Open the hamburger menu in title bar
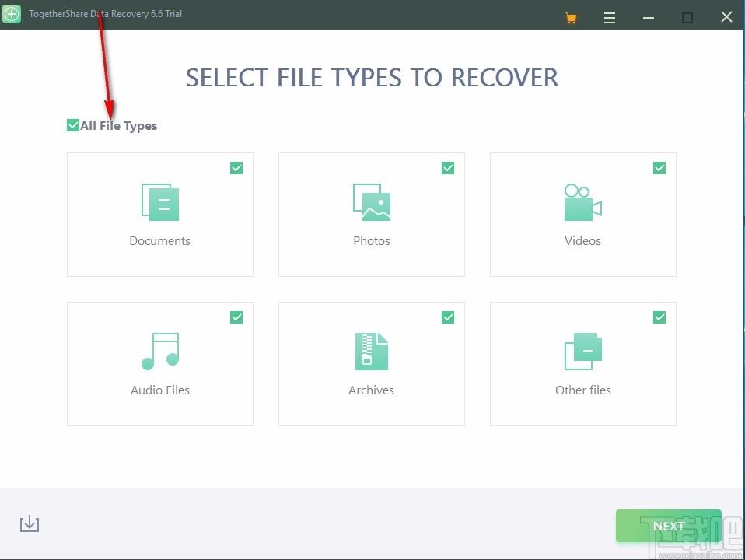This screenshot has height=560, width=745. coord(610,17)
